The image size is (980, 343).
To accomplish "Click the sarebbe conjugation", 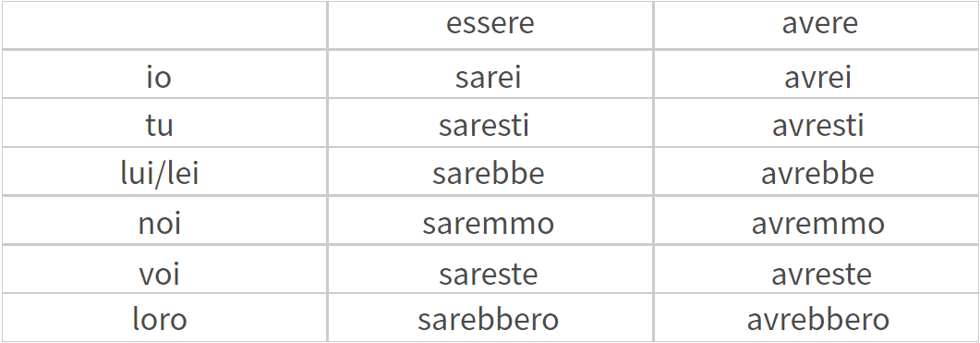I will coord(488,174).
